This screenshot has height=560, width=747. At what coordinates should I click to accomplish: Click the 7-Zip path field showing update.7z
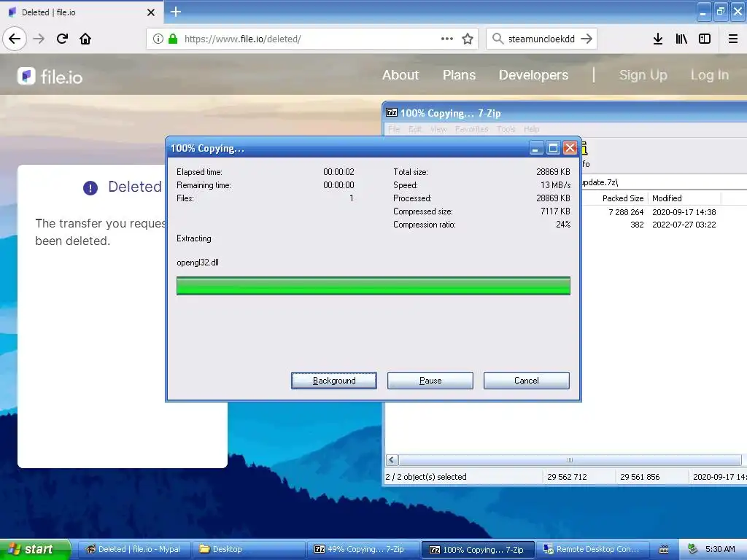pos(663,182)
